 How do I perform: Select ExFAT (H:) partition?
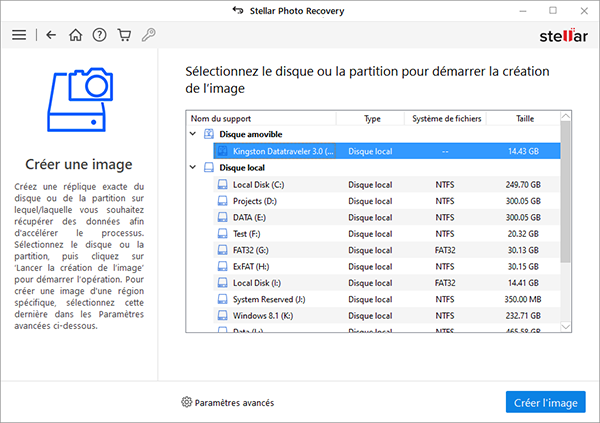click(x=387, y=266)
